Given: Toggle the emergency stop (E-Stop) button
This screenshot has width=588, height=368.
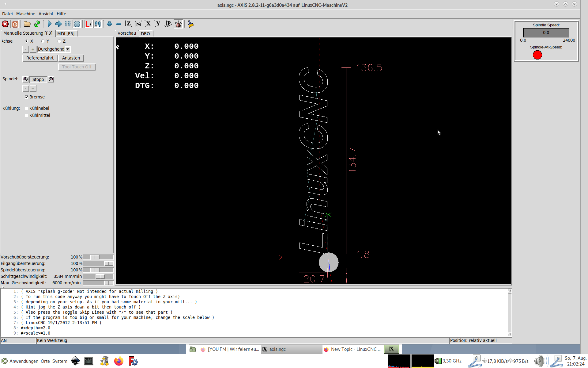Looking at the screenshot, I should [x=5, y=24].
